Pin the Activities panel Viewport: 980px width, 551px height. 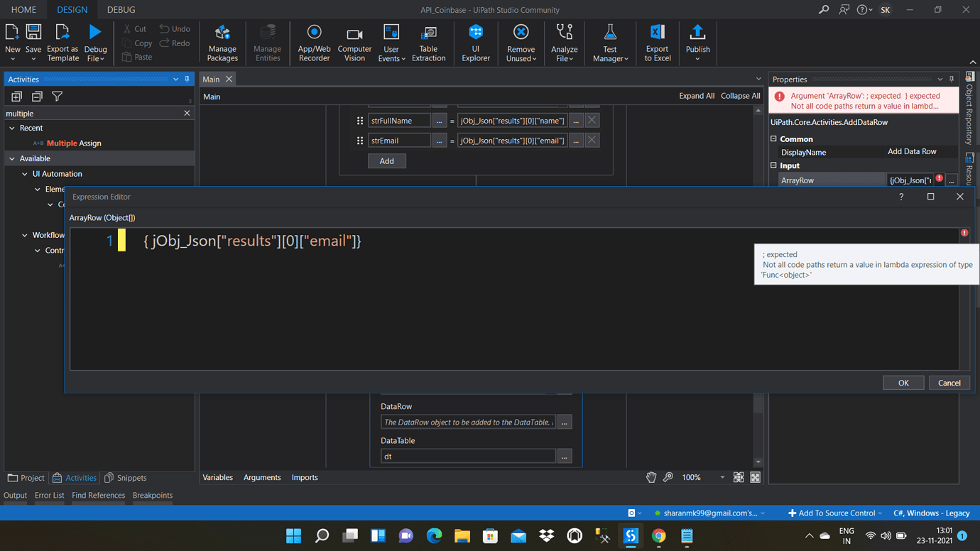click(187, 80)
